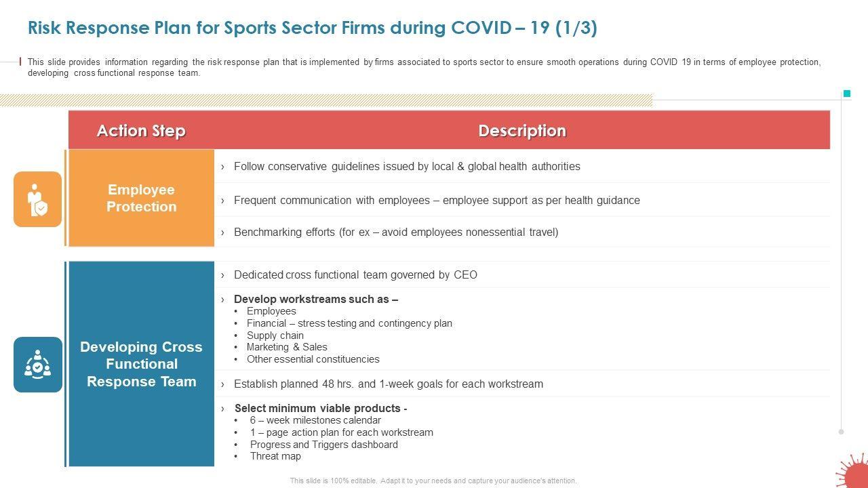Click the small teal square marker
The width and height of the screenshot is (868, 488).
[847, 94]
